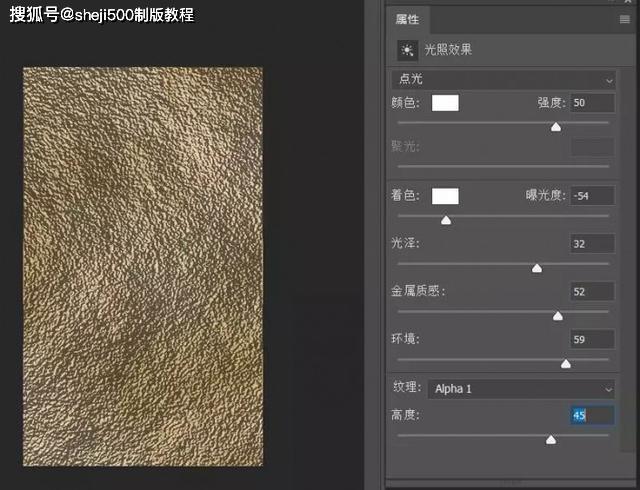Click the 颜色 white color swatch
This screenshot has width=640, height=490.
(x=445, y=103)
